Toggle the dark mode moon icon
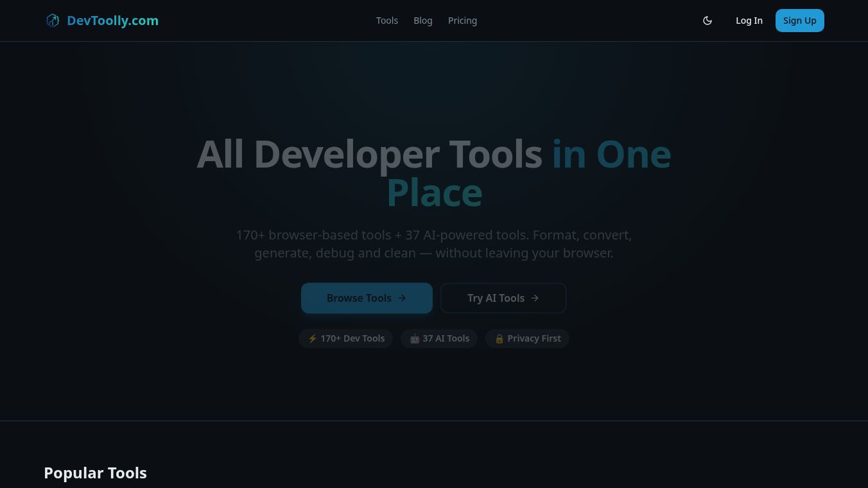The height and width of the screenshot is (488, 868). (x=707, y=20)
